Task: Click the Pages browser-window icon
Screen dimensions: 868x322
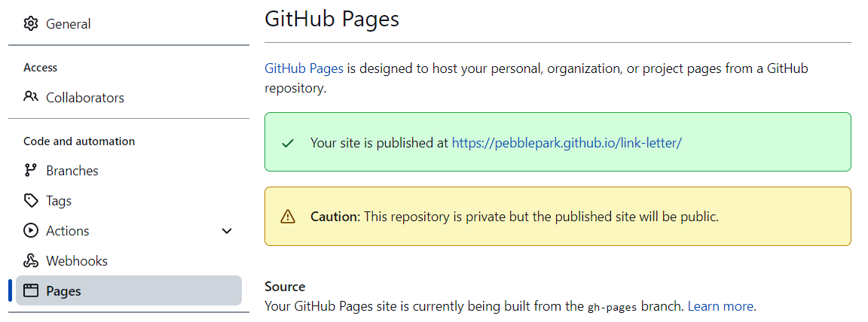Action: [x=31, y=290]
